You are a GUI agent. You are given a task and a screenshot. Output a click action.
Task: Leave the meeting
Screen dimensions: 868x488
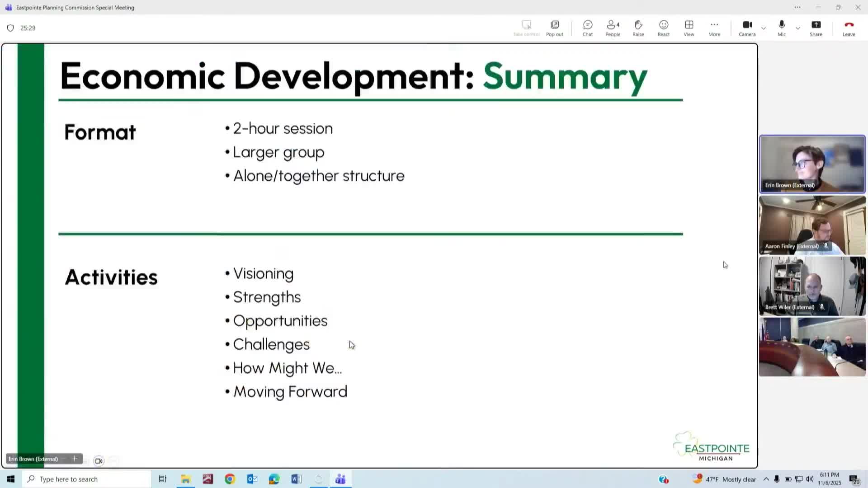tap(848, 28)
